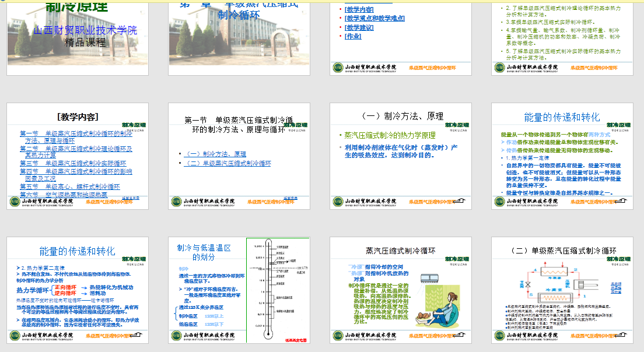Click the 制冷温区 label

point(188,316)
